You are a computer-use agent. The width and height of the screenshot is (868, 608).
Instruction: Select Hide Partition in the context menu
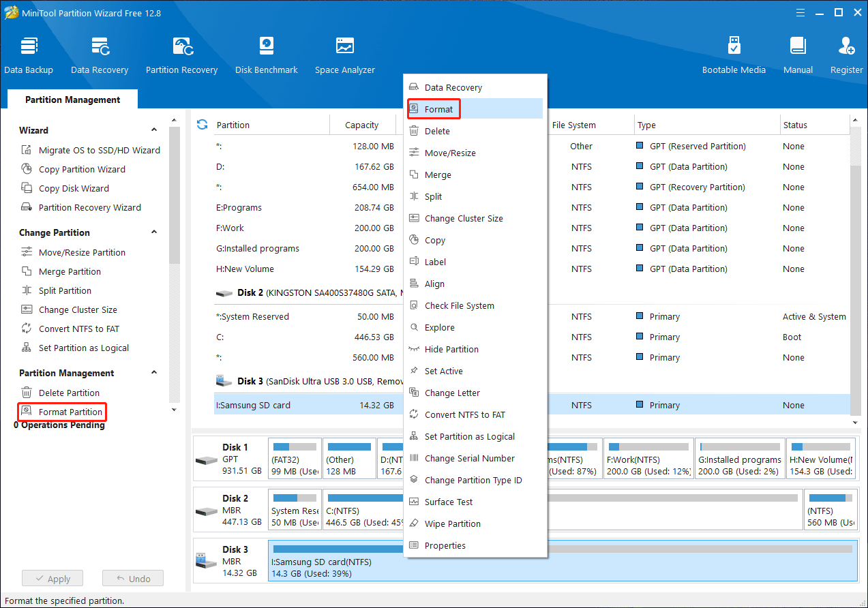coord(475,349)
